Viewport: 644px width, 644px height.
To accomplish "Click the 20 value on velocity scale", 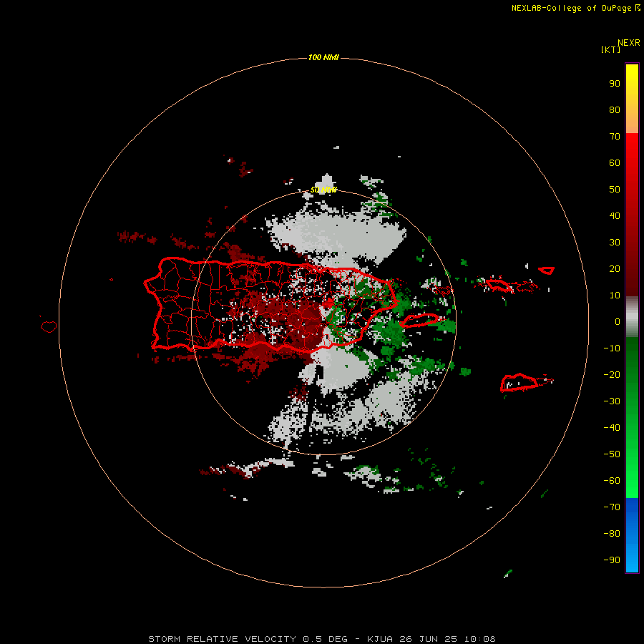I will (615, 268).
